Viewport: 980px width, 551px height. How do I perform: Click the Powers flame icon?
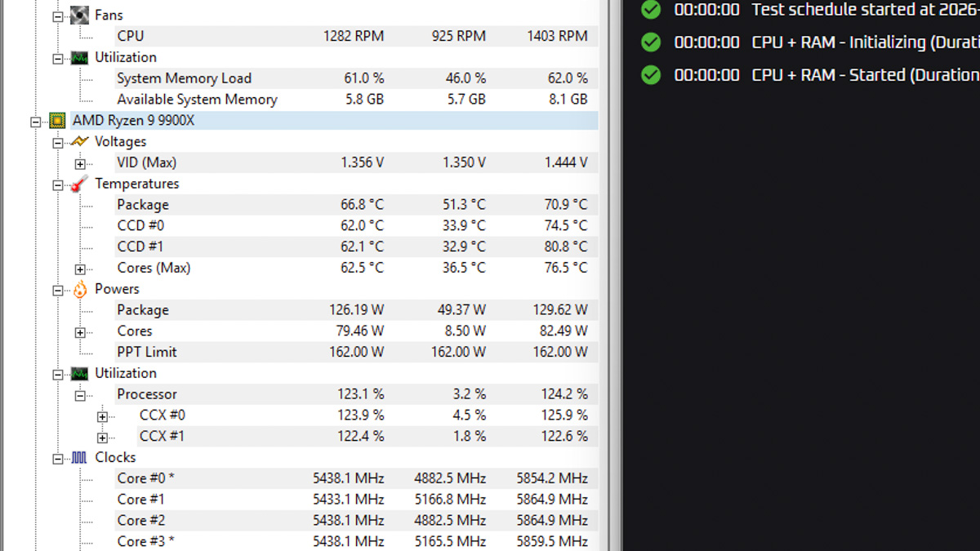[x=79, y=289]
